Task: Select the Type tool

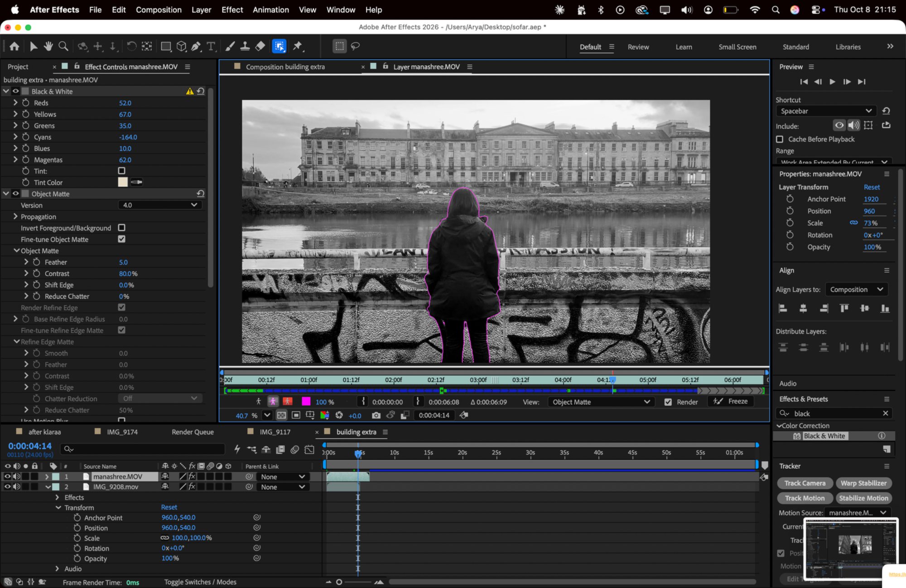Action: (211, 46)
